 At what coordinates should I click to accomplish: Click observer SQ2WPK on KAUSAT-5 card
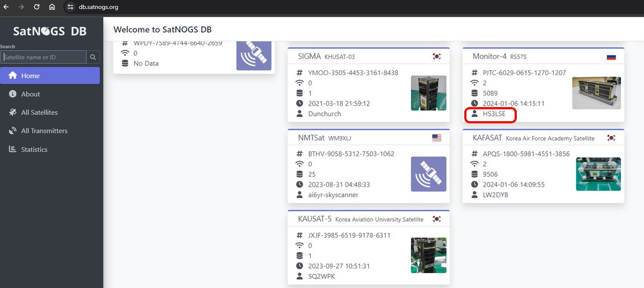[x=321, y=276]
